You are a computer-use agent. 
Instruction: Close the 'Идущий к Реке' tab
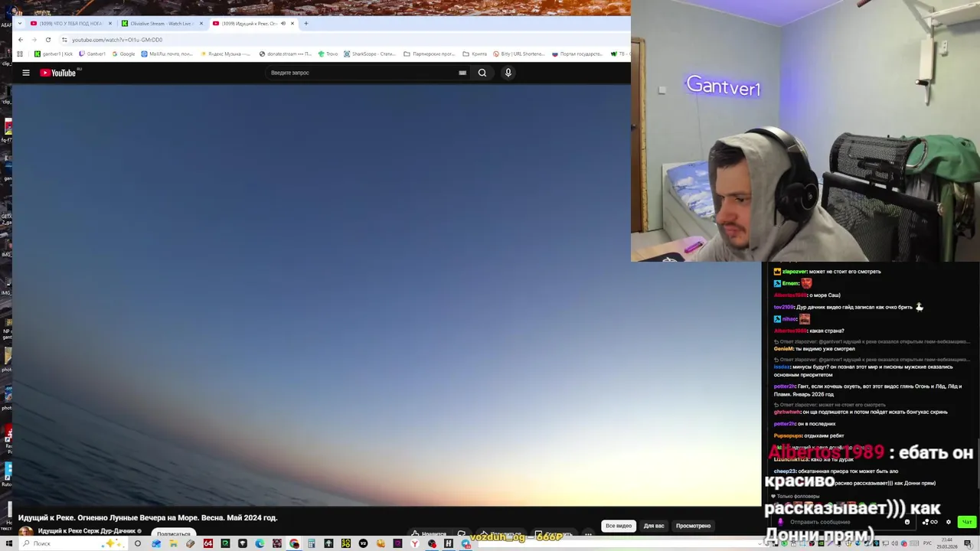click(x=292, y=24)
